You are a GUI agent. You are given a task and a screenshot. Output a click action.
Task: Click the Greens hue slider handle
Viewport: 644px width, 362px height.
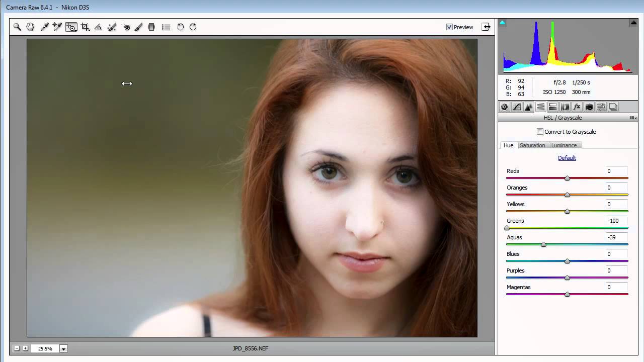507,228
